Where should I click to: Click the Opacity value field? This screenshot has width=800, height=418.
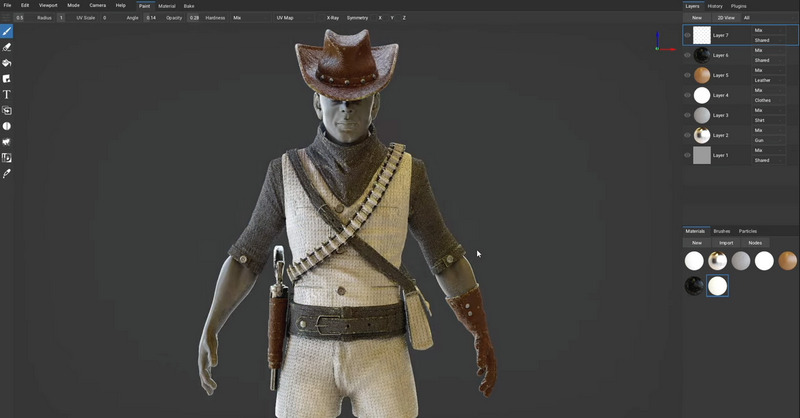[x=194, y=17]
